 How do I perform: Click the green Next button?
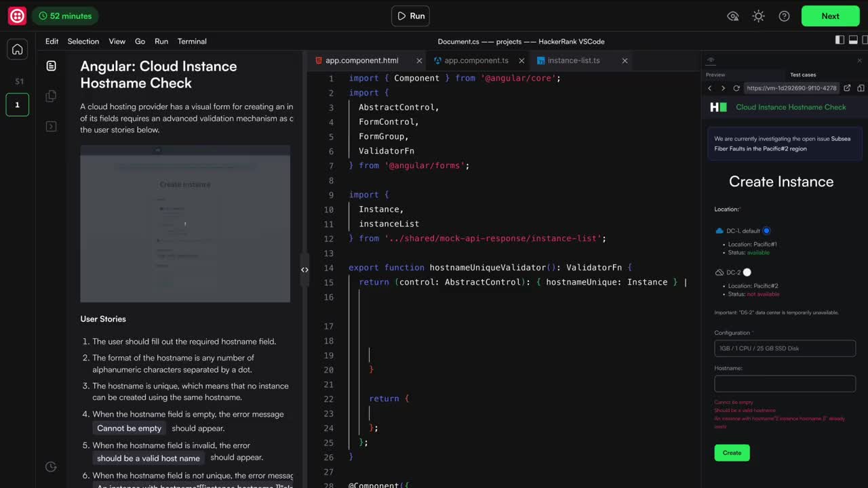click(x=830, y=16)
